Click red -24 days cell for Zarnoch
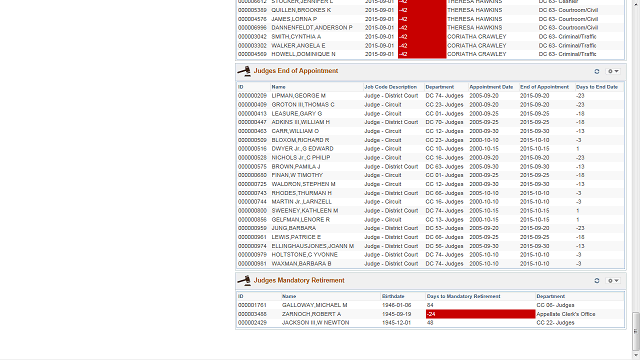 (480, 314)
